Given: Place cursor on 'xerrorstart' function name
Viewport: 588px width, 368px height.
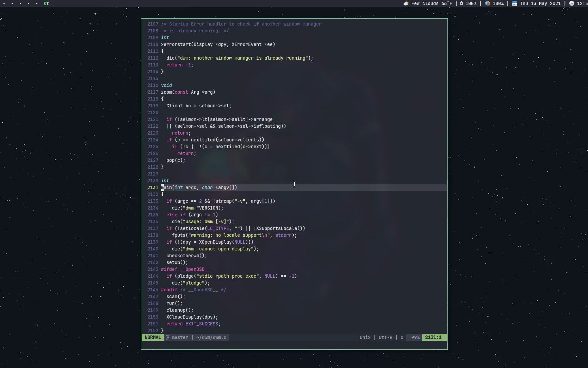Looking at the screenshot, I should (x=176, y=44).
